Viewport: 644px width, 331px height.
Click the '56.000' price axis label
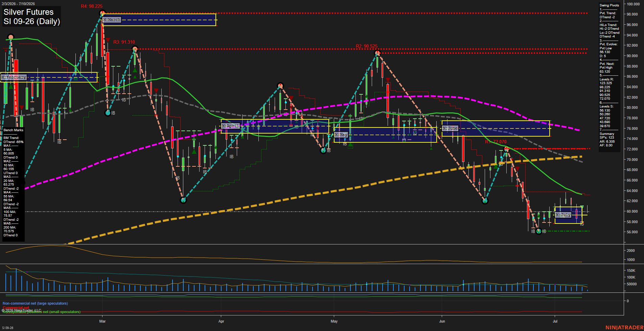coord(632,232)
